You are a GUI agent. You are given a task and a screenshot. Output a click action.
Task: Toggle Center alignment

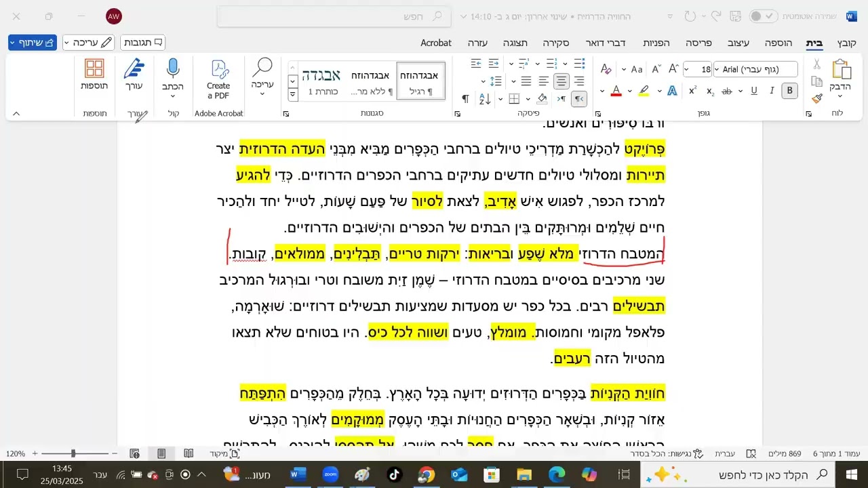pyautogui.click(x=561, y=81)
